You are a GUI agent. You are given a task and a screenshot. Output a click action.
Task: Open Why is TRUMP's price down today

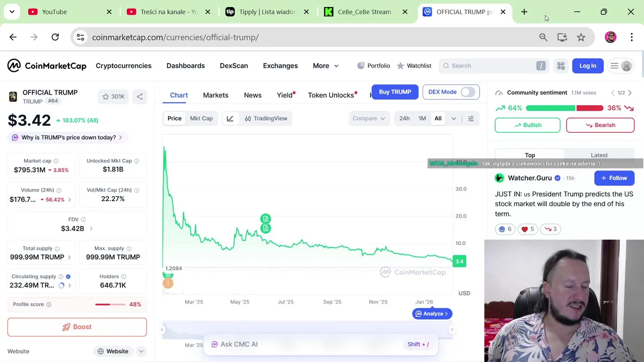tap(67, 137)
